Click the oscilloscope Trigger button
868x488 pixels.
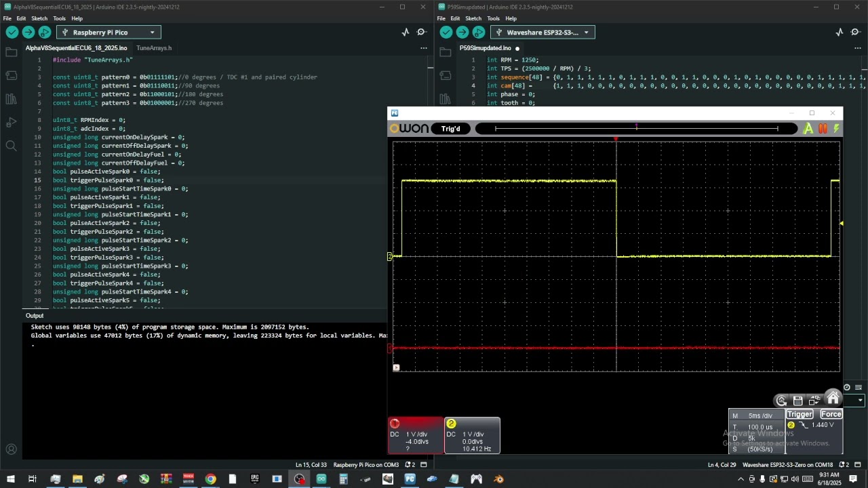coord(800,414)
